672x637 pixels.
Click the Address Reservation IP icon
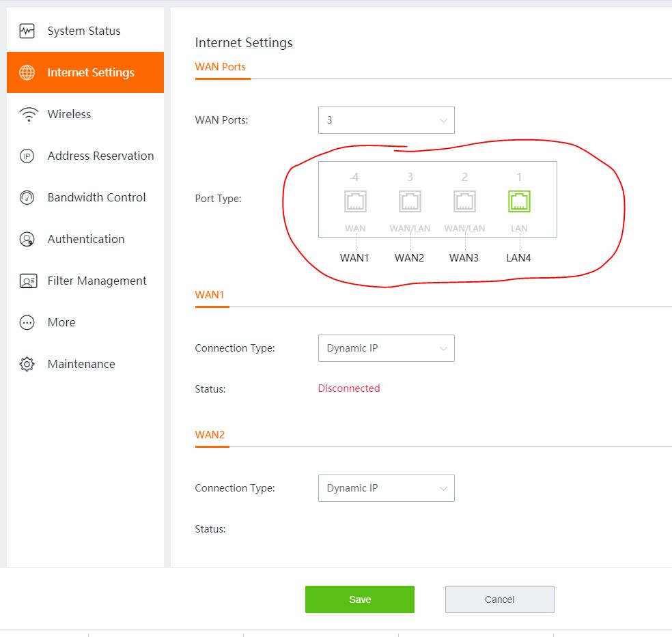27,156
